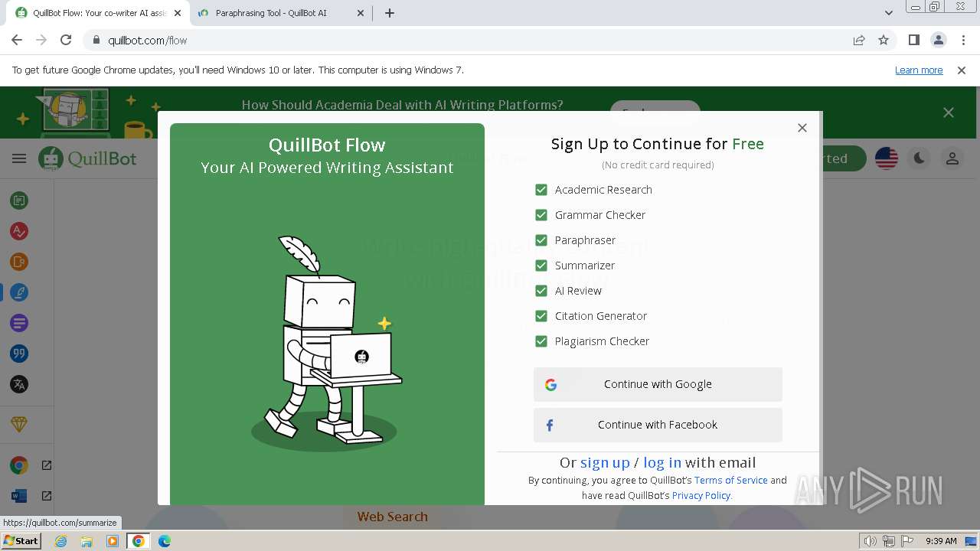Open the Windows Start menu
Screen dimensions: 980x551
click(x=21, y=540)
